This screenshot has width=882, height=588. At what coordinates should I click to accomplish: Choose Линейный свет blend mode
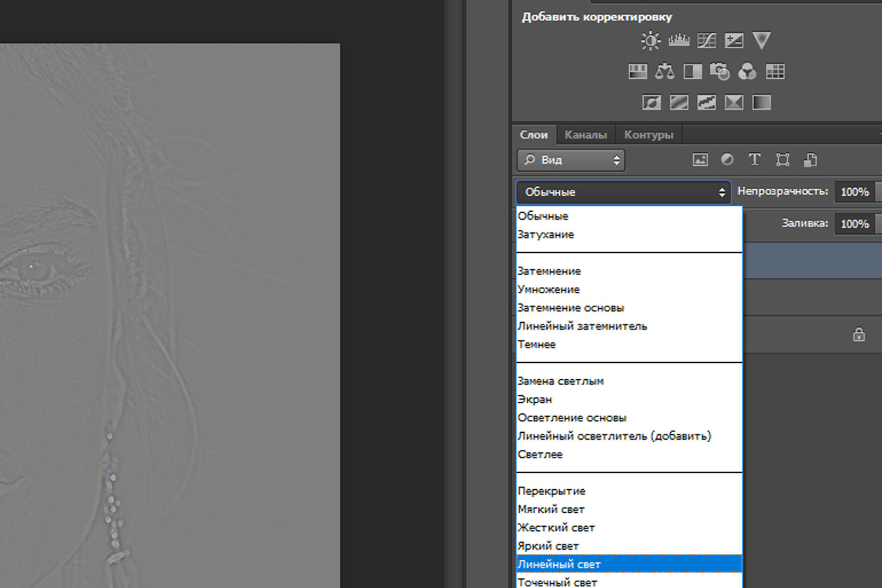(x=628, y=564)
